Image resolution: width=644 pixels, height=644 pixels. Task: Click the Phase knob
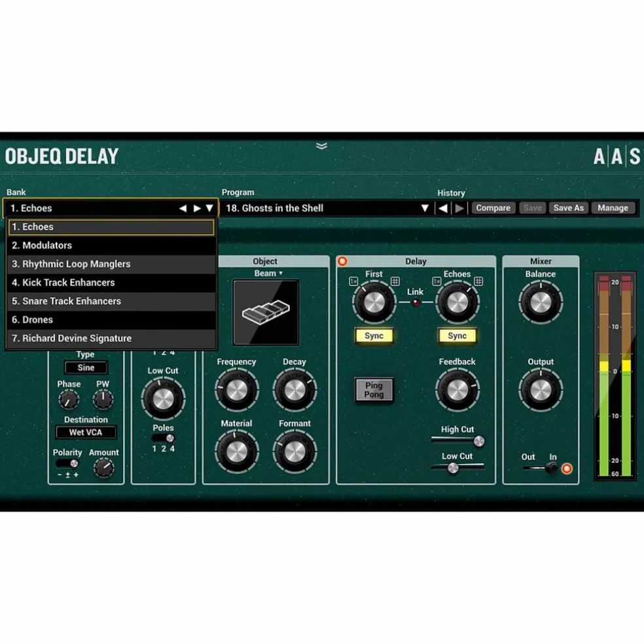point(69,400)
